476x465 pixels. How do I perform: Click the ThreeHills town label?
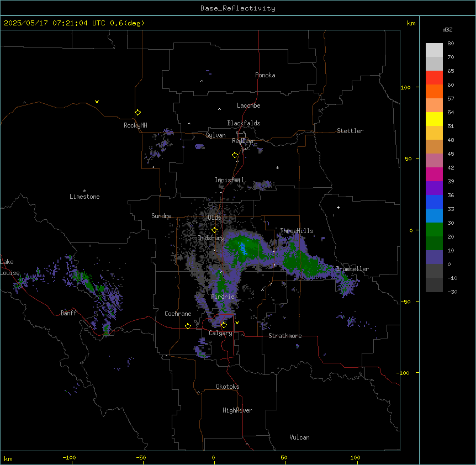[x=297, y=231]
